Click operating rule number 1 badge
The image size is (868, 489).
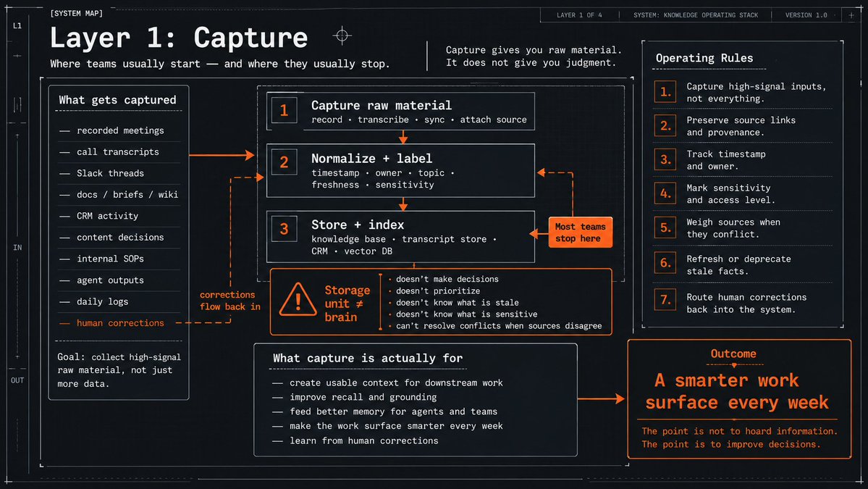coord(665,92)
